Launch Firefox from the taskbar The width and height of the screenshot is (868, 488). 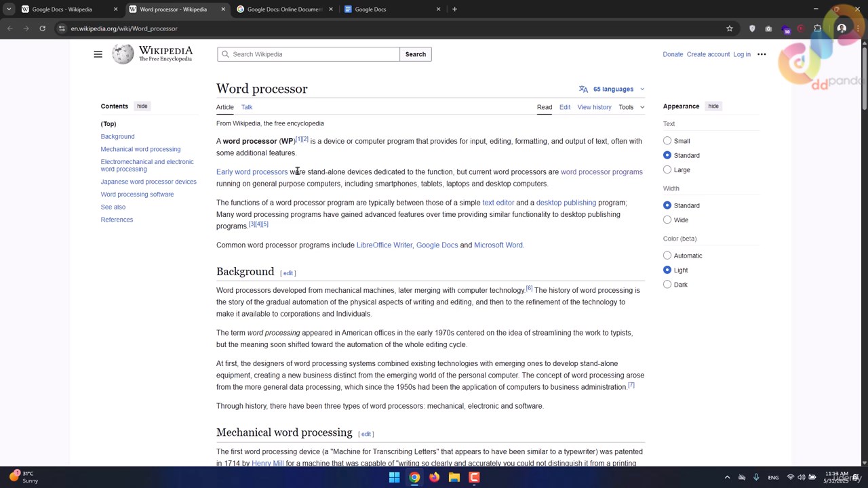pos(434,477)
